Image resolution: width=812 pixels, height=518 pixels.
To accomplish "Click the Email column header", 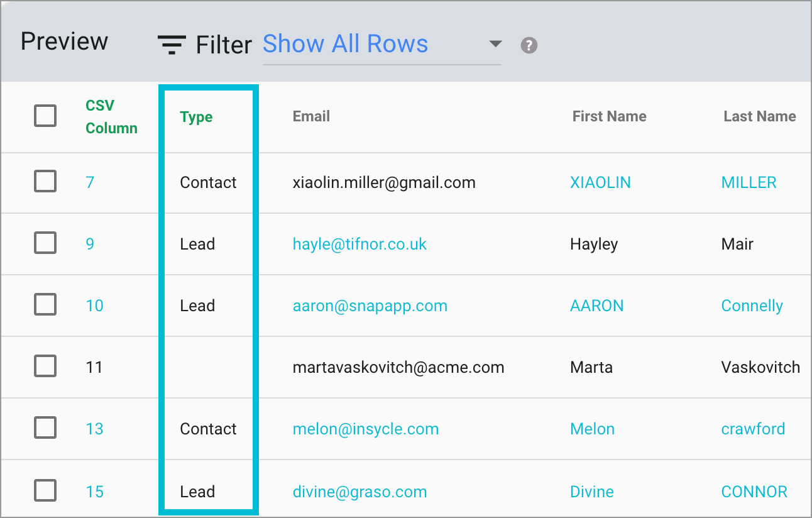I will coord(311,116).
